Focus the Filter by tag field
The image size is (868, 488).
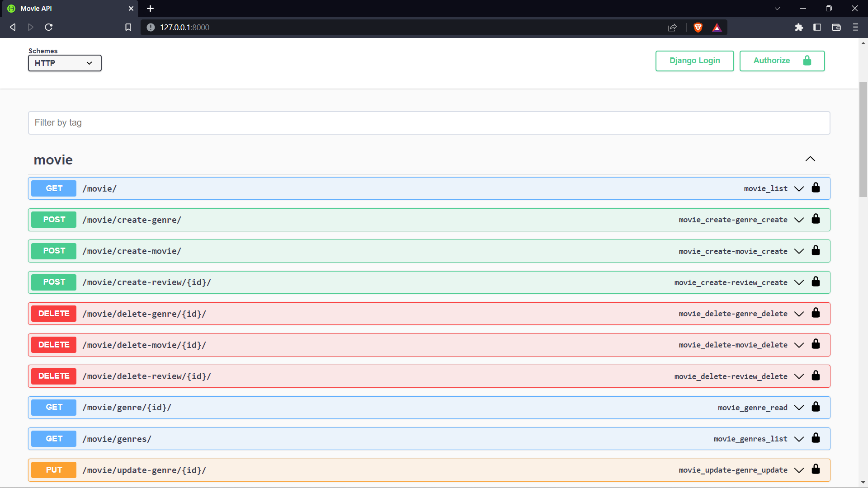pos(429,123)
